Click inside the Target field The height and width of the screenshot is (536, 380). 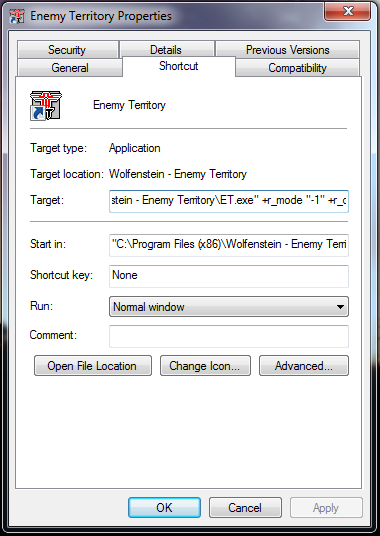pos(229,201)
